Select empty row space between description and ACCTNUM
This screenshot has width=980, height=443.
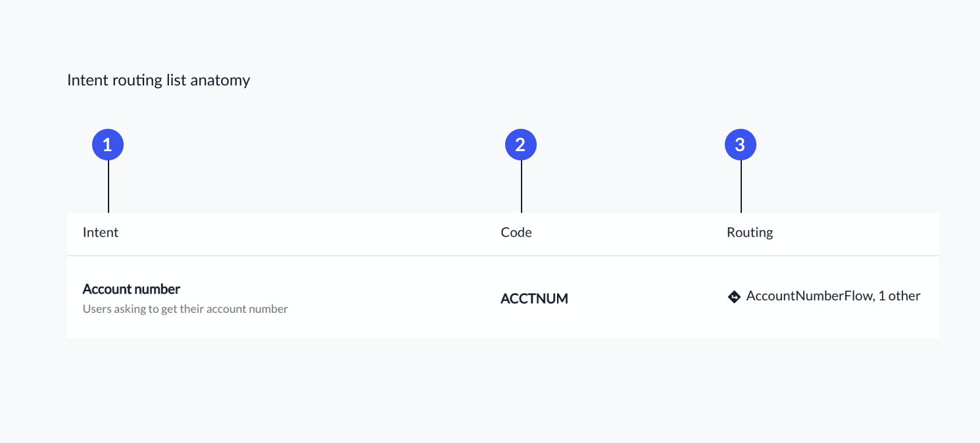pos(395,298)
